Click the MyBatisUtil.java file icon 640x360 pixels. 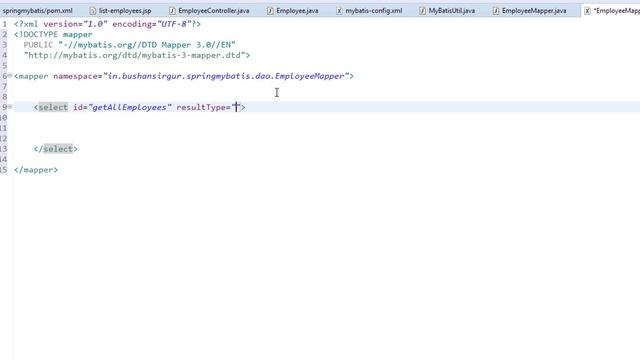[422, 11]
